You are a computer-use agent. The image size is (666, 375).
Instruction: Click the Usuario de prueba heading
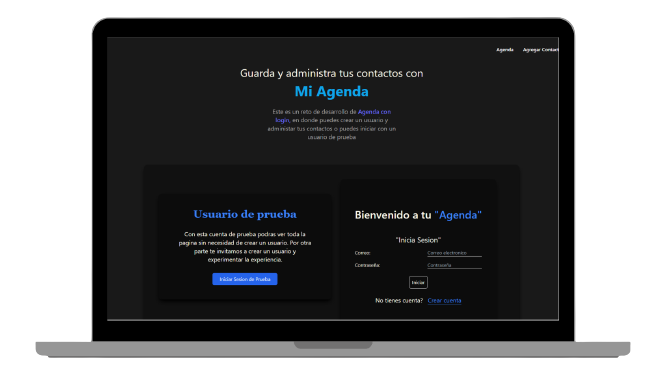coord(245,214)
